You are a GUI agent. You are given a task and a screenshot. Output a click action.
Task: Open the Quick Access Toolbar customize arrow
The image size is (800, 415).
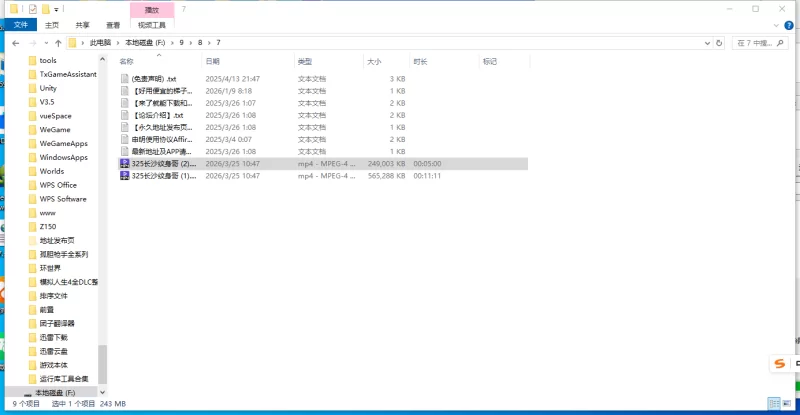[56, 9]
